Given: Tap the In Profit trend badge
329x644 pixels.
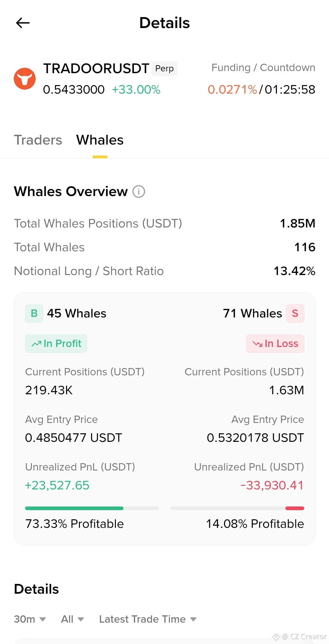Looking at the screenshot, I should [56, 344].
